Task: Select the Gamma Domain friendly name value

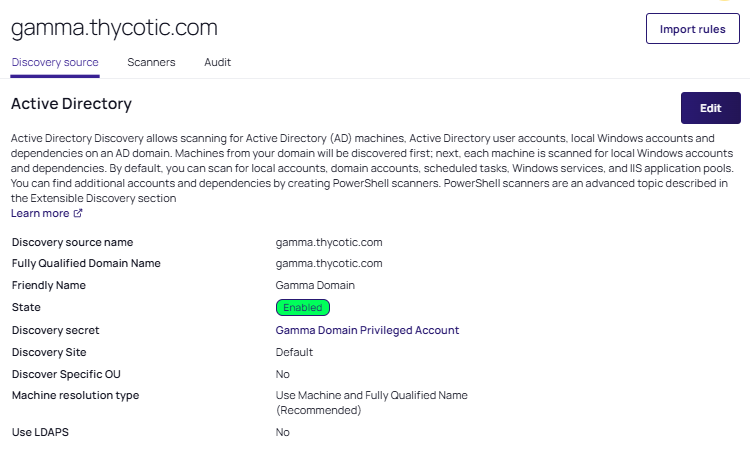Action: coord(315,286)
